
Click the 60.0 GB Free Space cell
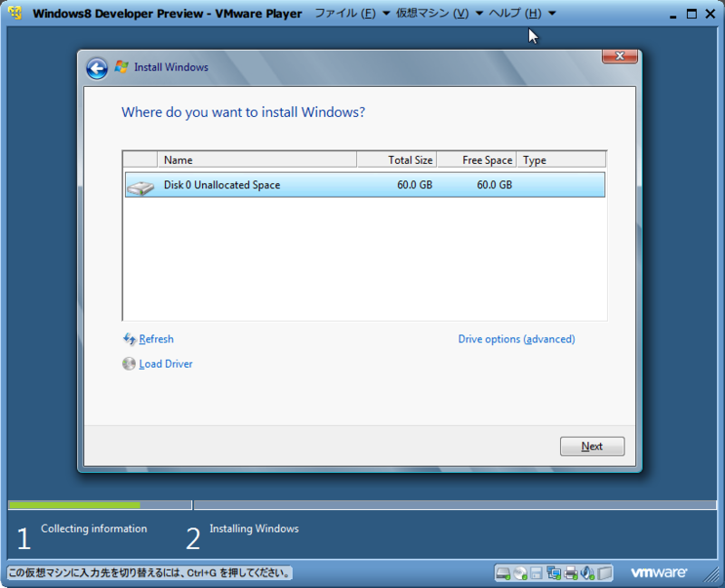point(494,185)
